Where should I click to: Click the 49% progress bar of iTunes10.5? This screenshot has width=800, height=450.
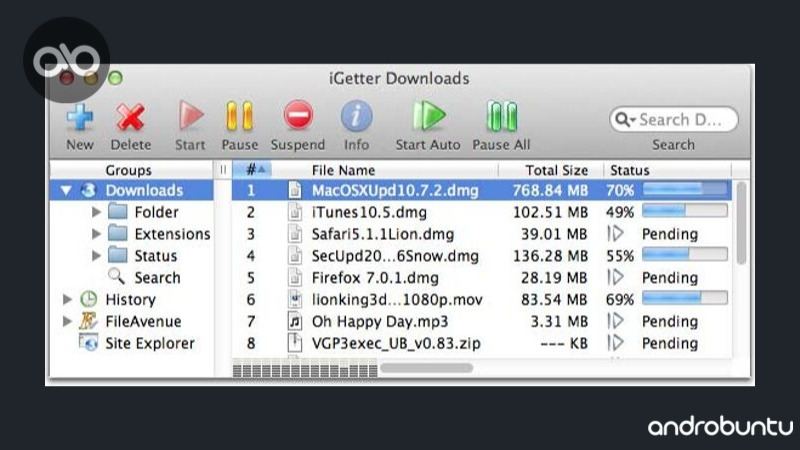click(685, 210)
